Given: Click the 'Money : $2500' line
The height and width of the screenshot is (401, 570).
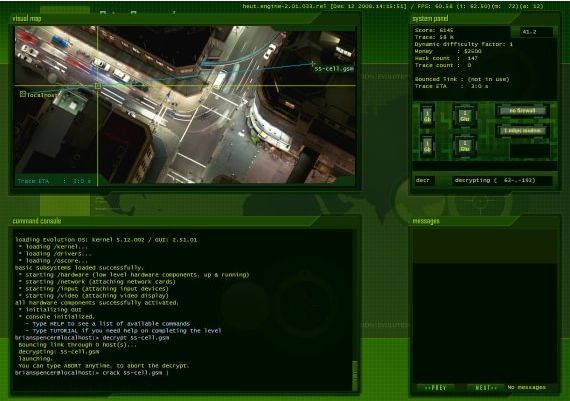Looking at the screenshot, I should coord(448,51).
